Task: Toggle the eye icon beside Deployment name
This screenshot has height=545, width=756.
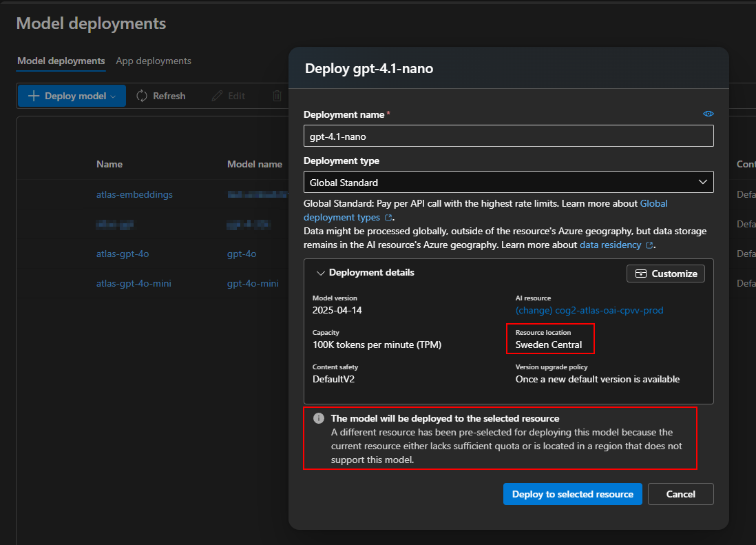Action: 708,114
